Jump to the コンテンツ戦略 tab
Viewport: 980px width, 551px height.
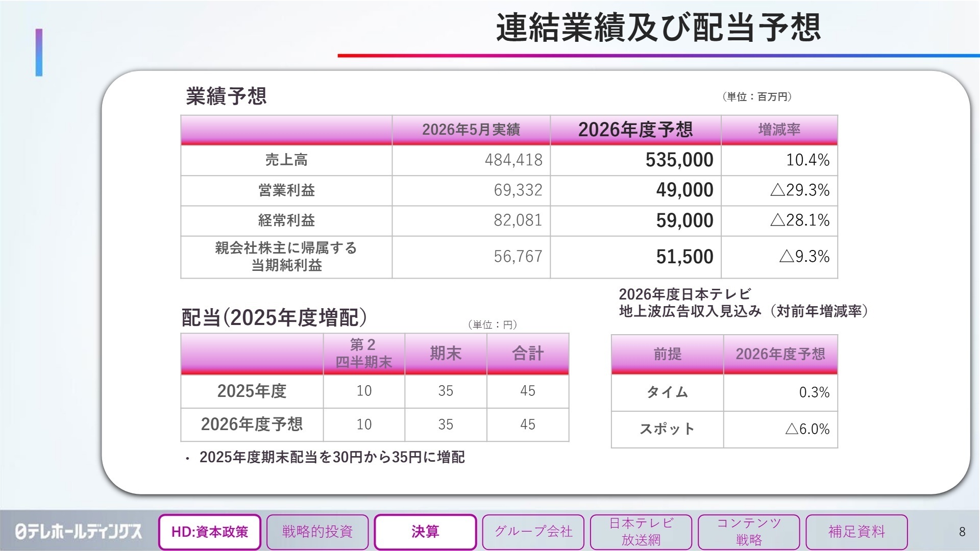point(749,532)
